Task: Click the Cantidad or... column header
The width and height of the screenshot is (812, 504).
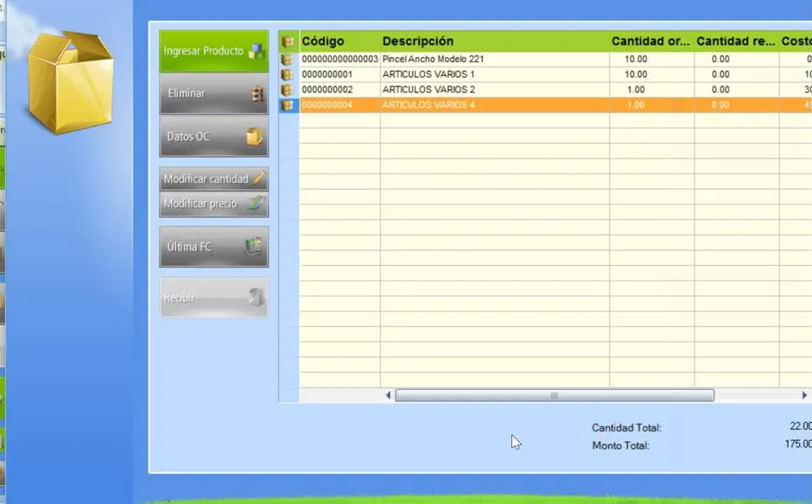Action: pos(651,41)
